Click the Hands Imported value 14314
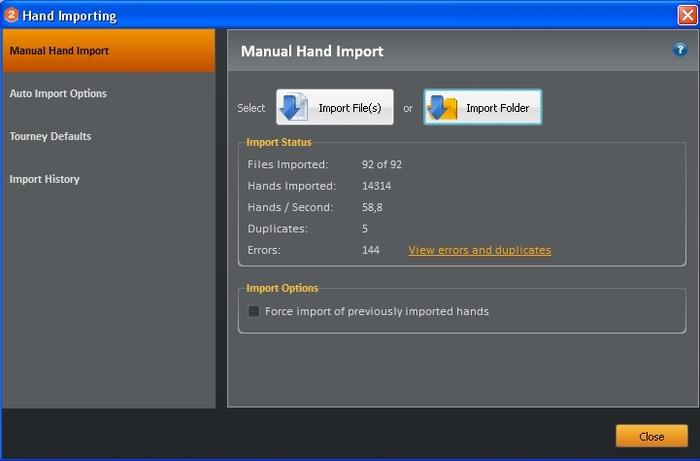The height and width of the screenshot is (461, 700). [376, 186]
